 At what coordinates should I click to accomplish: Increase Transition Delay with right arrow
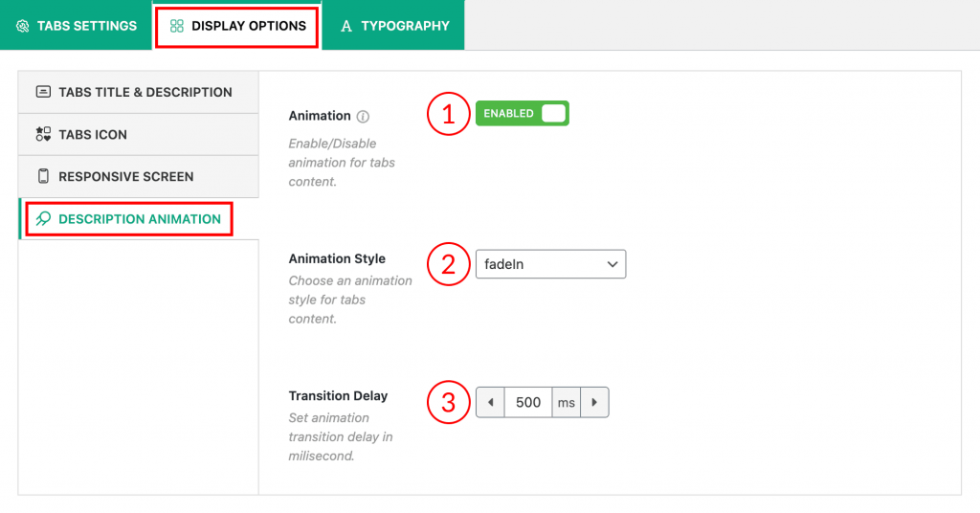(594, 402)
